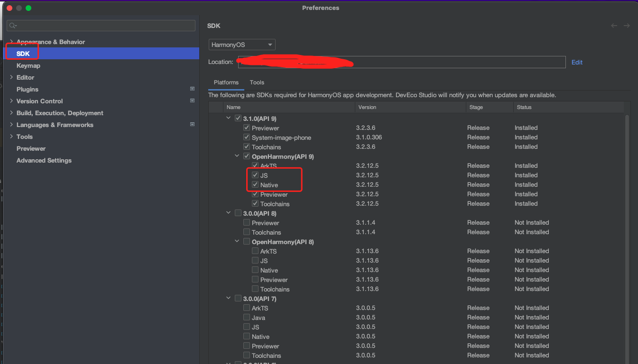
Task: Click version 3.1.0.306 for System-image-phone
Action: pyautogui.click(x=369, y=137)
